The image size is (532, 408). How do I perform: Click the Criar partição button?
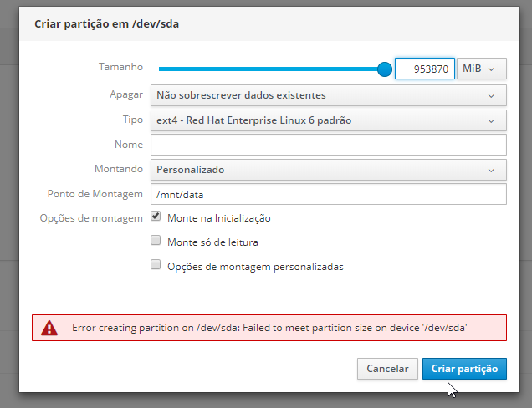pos(464,369)
